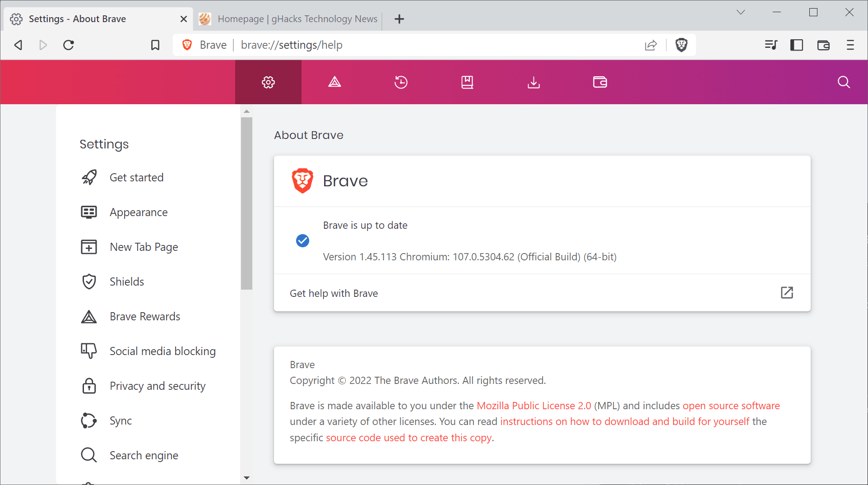Screen dimensions: 868x485
Task: Click the search settings magnifier icon
Action: [x=844, y=82]
